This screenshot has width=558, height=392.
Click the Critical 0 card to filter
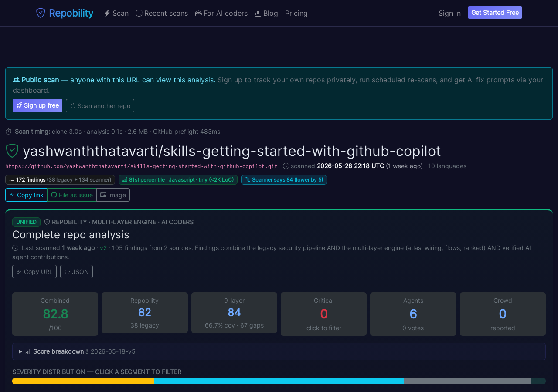click(x=323, y=314)
